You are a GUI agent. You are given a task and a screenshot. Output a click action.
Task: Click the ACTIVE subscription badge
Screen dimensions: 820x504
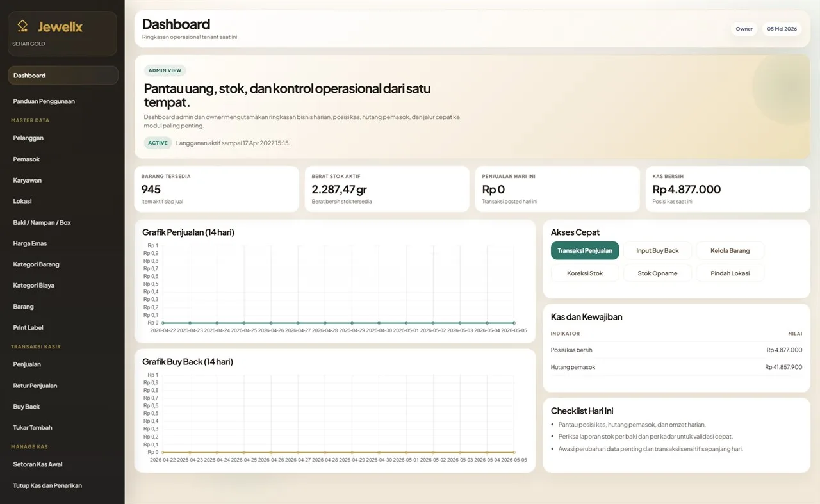[158, 143]
